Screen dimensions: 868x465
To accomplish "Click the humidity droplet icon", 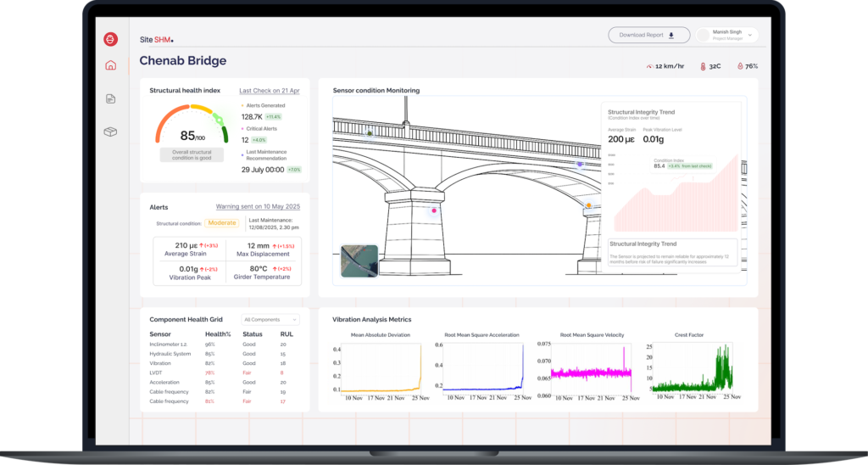I will (739, 66).
